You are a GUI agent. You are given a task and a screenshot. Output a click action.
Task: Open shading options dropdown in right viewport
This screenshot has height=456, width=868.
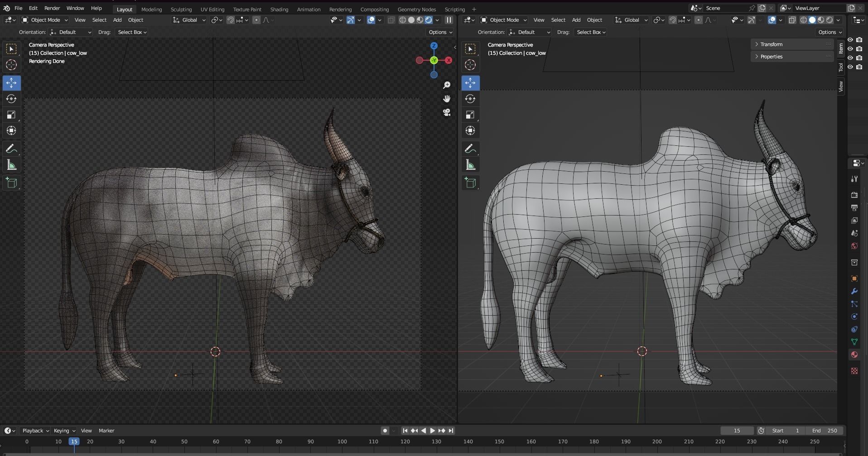coord(839,20)
